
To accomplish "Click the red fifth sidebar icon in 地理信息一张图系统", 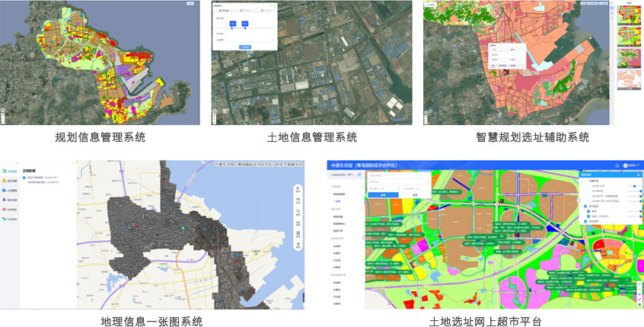I will pyautogui.click(x=5, y=208).
